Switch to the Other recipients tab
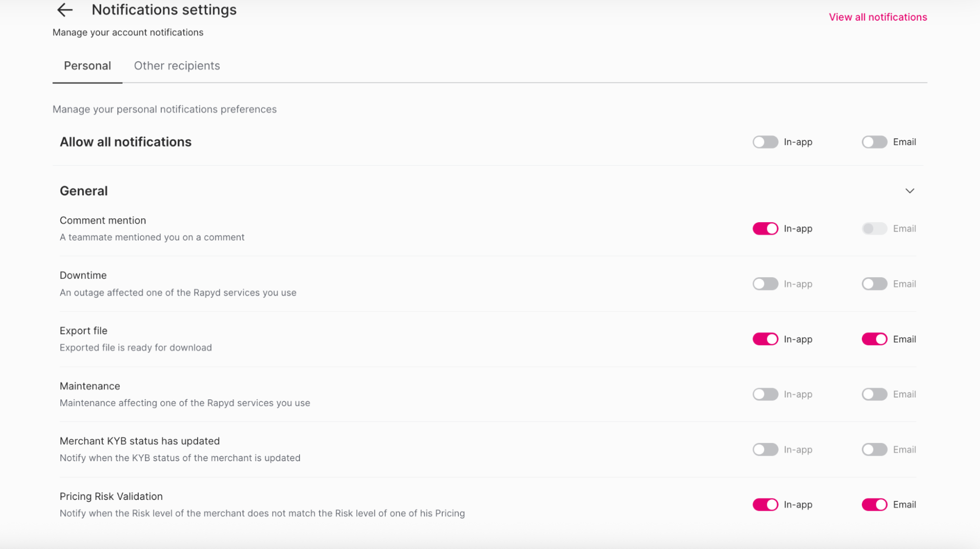Image resolution: width=980 pixels, height=549 pixels. [x=177, y=65]
